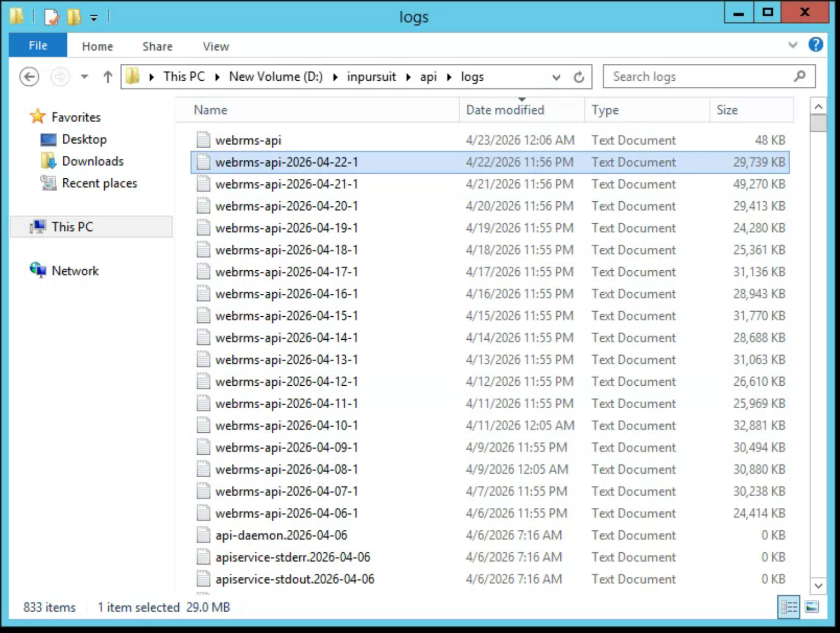Viewport: 840px width, 633px height.
Task: Refresh the logs folder view
Action: pyautogui.click(x=579, y=77)
